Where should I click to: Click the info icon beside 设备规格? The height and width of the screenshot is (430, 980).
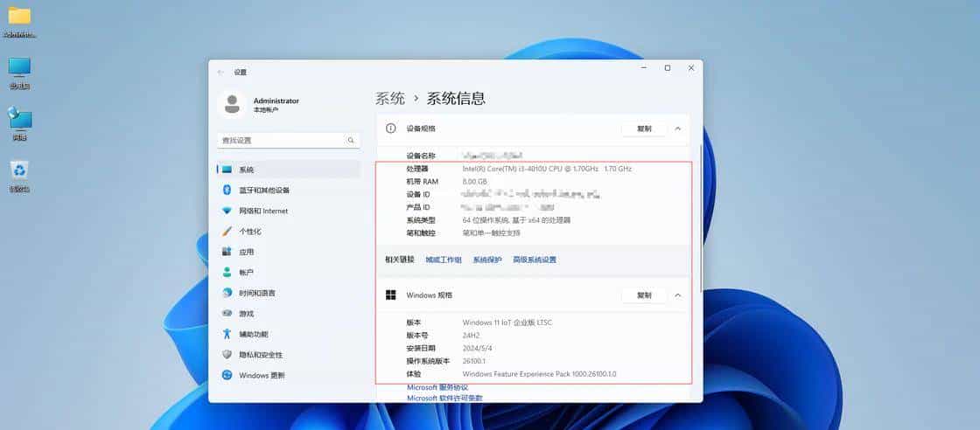pos(391,128)
